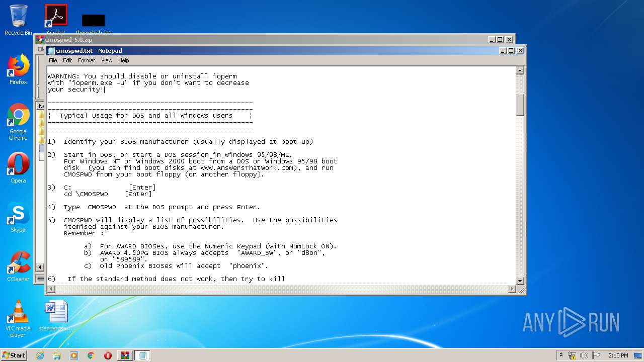
Task: Click the volume speaker tray icon
Action: click(584, 355)
